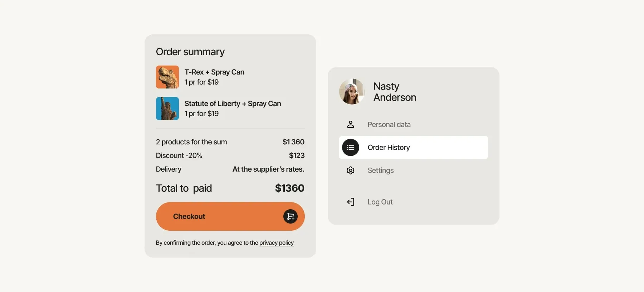Click the person icon beside Personal data
The width and height of the screenshot is (644, 292).
point(351,124)
